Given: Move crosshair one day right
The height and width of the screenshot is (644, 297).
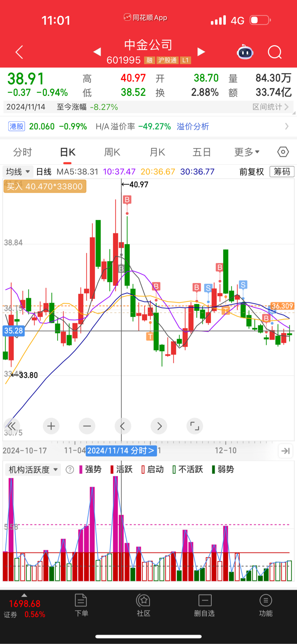Looking at the screenshot, I should [159, 426].
